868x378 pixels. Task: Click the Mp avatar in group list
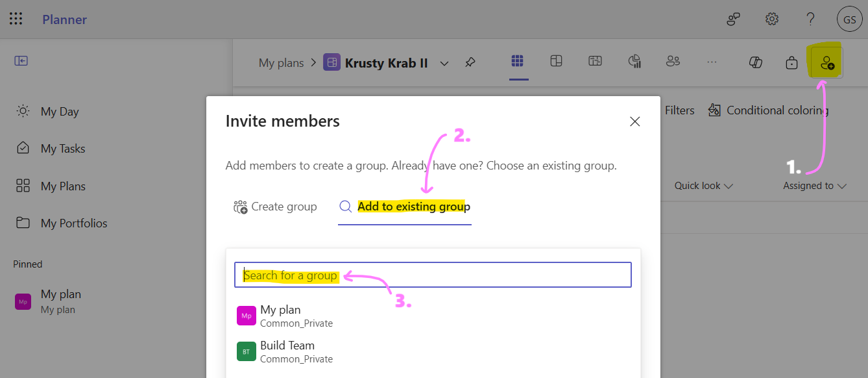click(x=247, y=316)
